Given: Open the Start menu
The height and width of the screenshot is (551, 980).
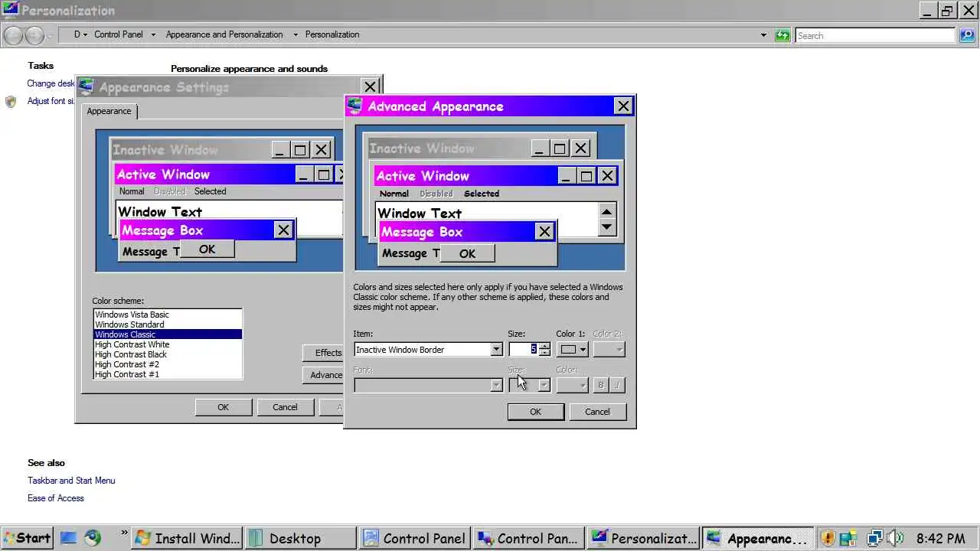Looking at the screenshot, I should [x=27, y=538].
